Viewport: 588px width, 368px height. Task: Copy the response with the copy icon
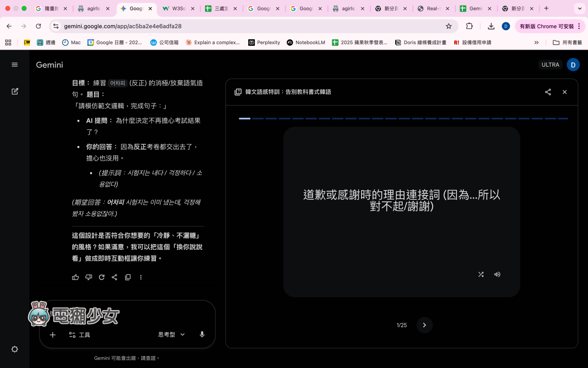[x=128, y=277]
